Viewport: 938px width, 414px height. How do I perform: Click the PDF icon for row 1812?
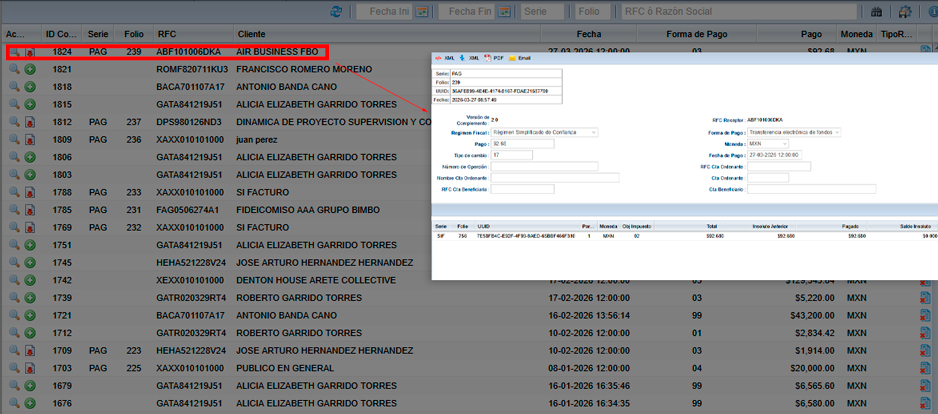click(30, 123)
